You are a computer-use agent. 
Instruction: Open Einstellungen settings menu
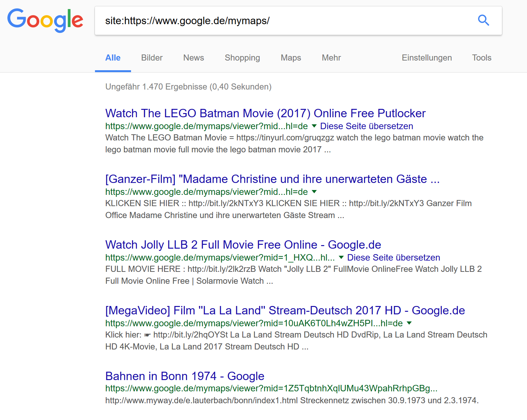pyautogui.click(x=427, y=58)
